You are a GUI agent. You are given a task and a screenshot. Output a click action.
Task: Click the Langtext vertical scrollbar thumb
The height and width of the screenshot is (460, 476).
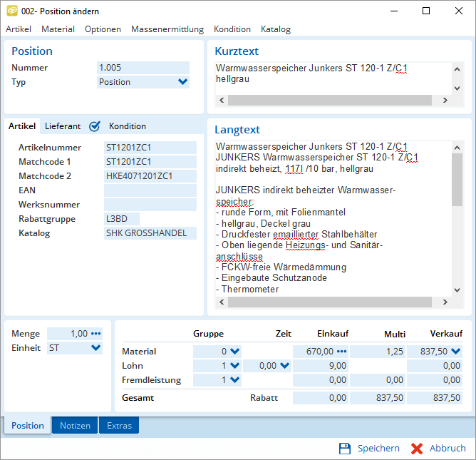[457, 178]
